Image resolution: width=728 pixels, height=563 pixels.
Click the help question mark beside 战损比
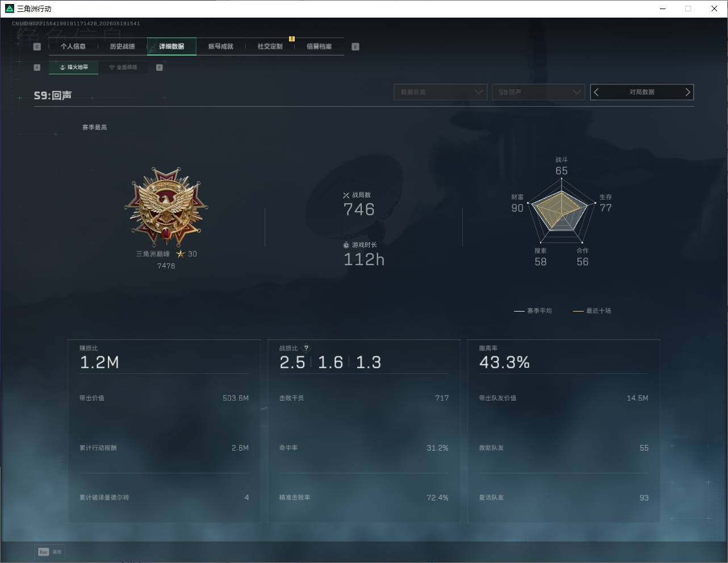click(306, 348)
